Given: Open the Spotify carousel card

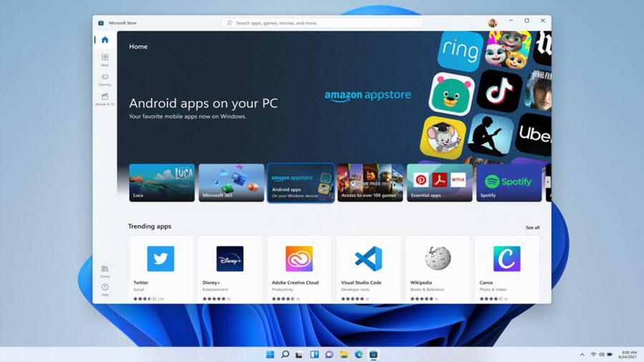Looking at the screenshot, I should tap(509, 182).
